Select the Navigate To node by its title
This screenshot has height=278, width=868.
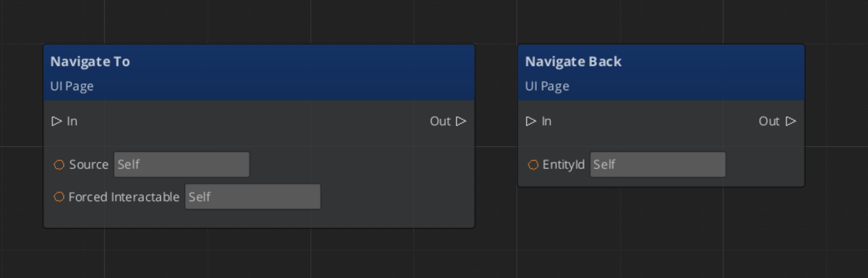[x=90, y=62]
